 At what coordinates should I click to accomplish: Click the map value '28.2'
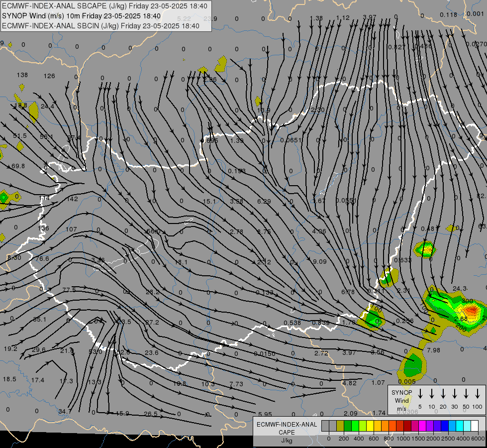tap(153, 292)
